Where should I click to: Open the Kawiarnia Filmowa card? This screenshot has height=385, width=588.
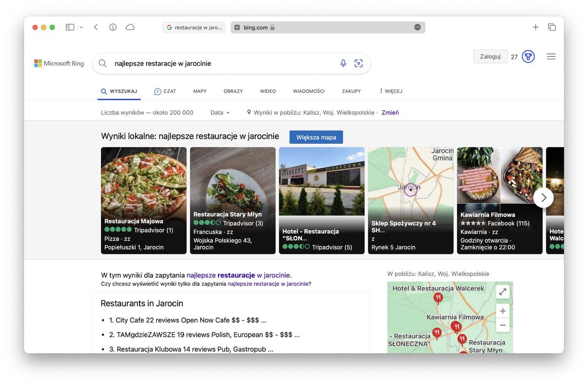500,200
